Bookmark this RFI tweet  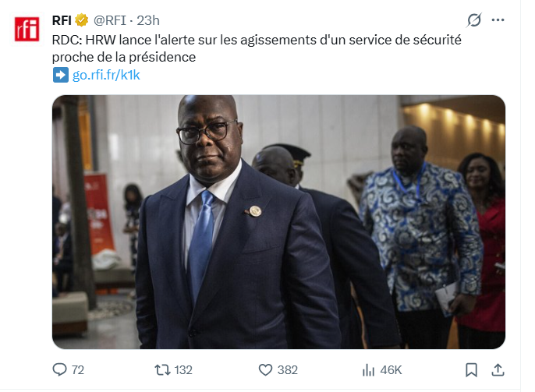tap(471, 370)
